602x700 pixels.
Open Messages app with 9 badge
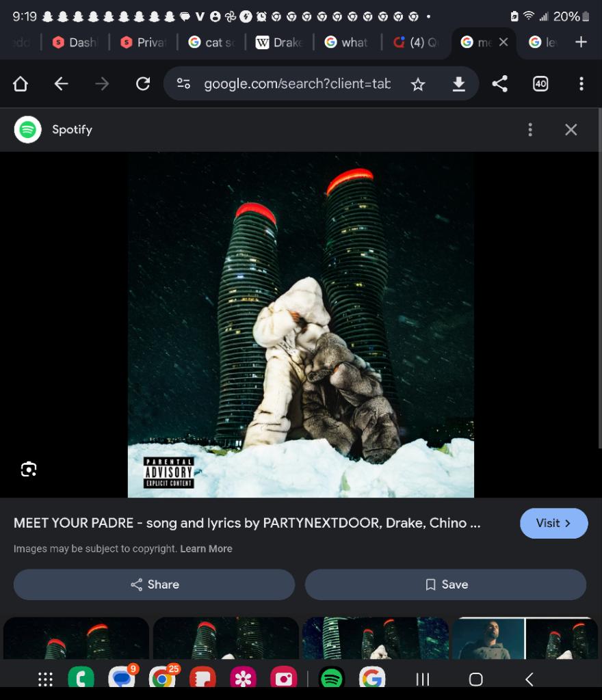[x=122, y=677]
